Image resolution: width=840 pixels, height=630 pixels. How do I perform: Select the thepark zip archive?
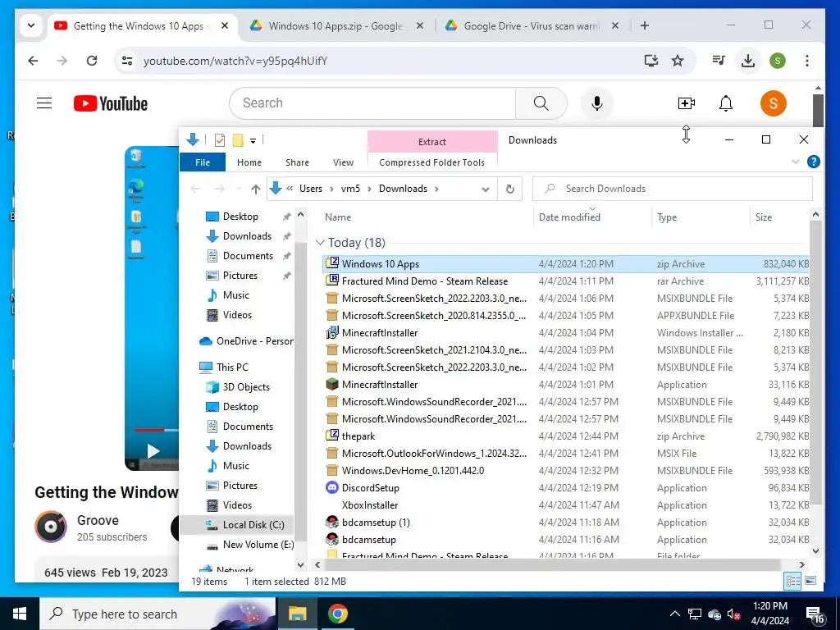point(358,436)
